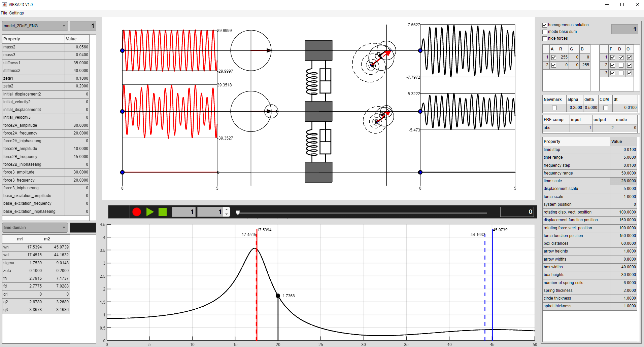
Task: Disable the homogeneous solution checkbox
Action: click(545, 25)
